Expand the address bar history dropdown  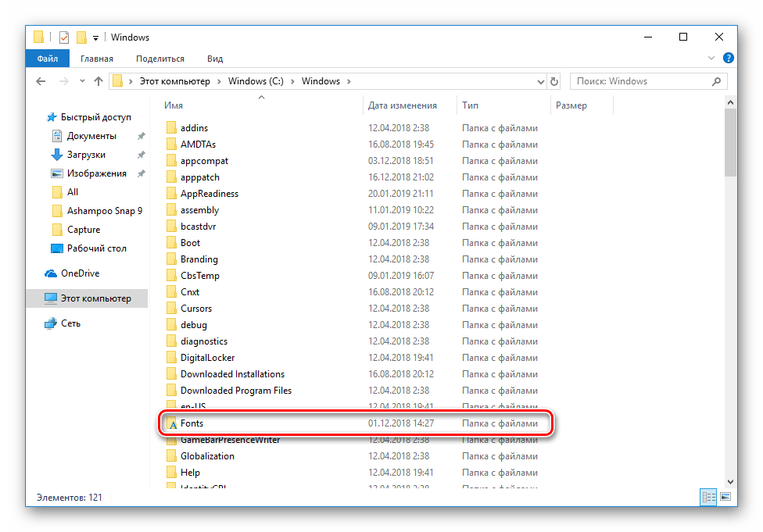(x=540, y=81)
